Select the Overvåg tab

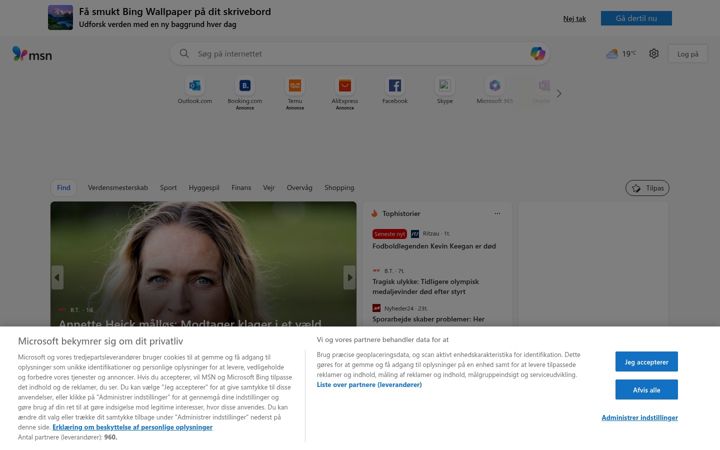[x=299, y=187]
